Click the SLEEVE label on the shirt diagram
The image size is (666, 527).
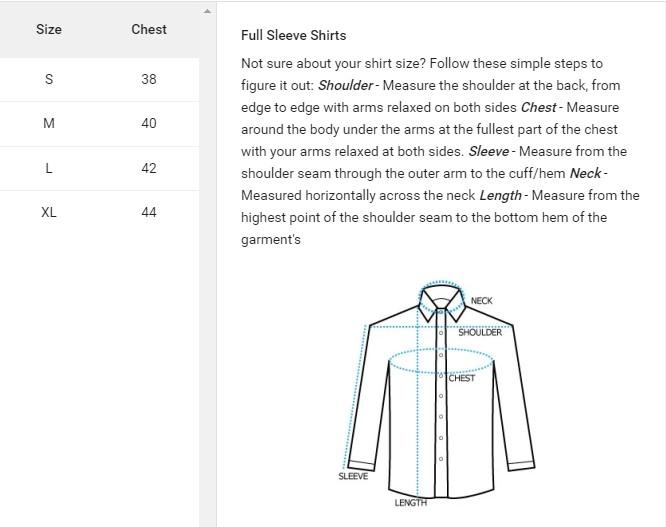point(353,477)
